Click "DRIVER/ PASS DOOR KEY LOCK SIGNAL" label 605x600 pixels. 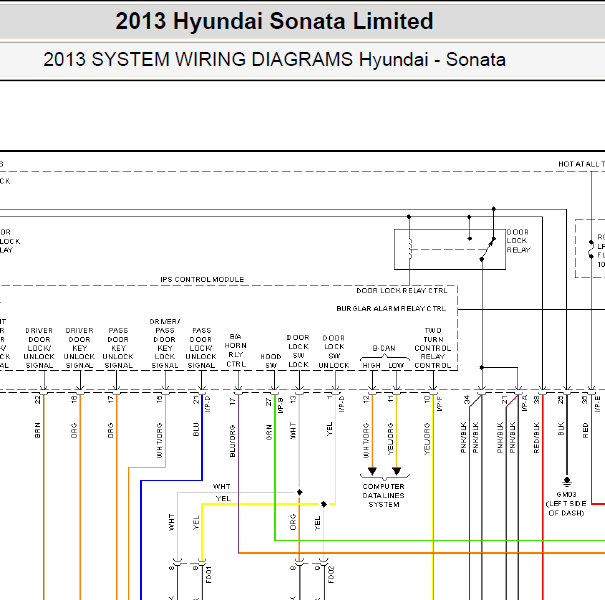(x=165, y=343)
